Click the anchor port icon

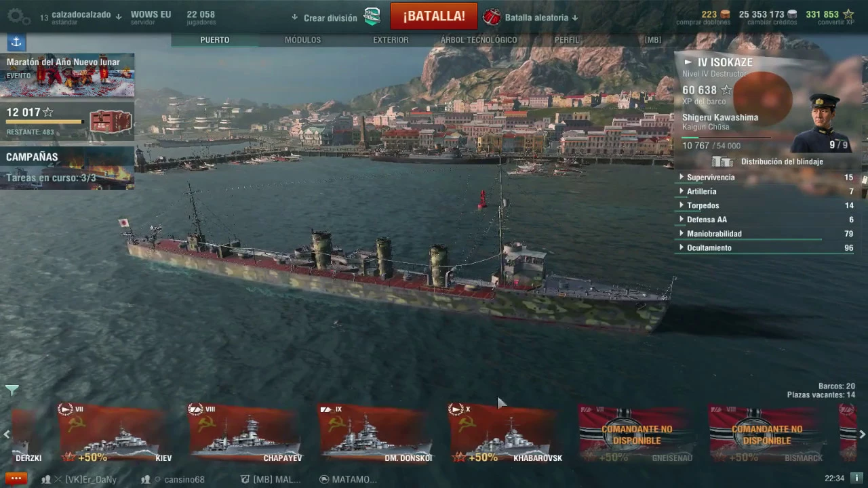click(17, 42)
